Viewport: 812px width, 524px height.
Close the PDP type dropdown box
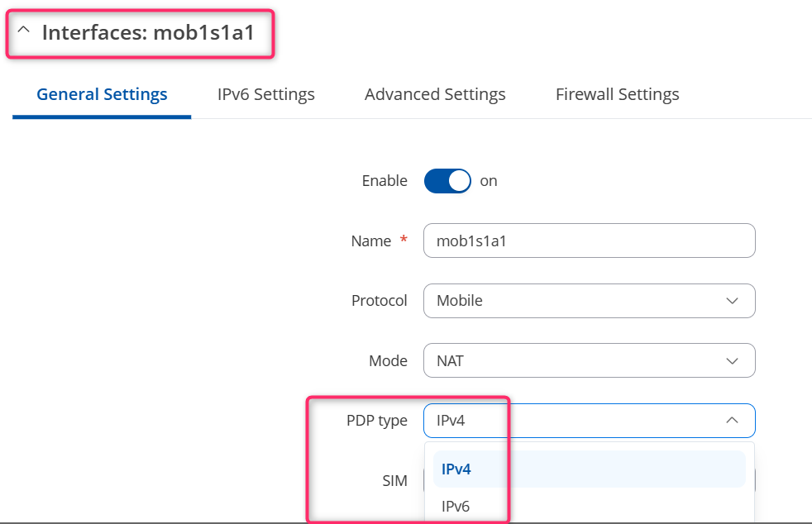pyautogui.click(x=590, y=421)
